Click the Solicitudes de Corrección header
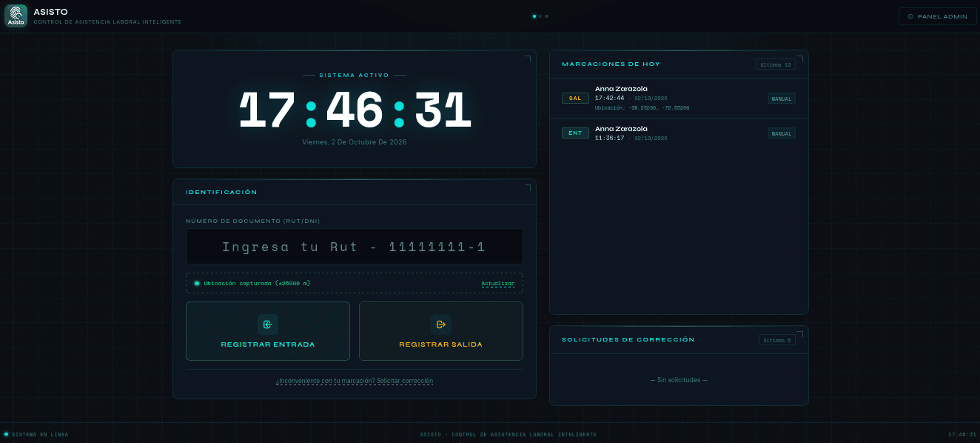Screen dimensions: 980x443 click(x=628, y=340)
